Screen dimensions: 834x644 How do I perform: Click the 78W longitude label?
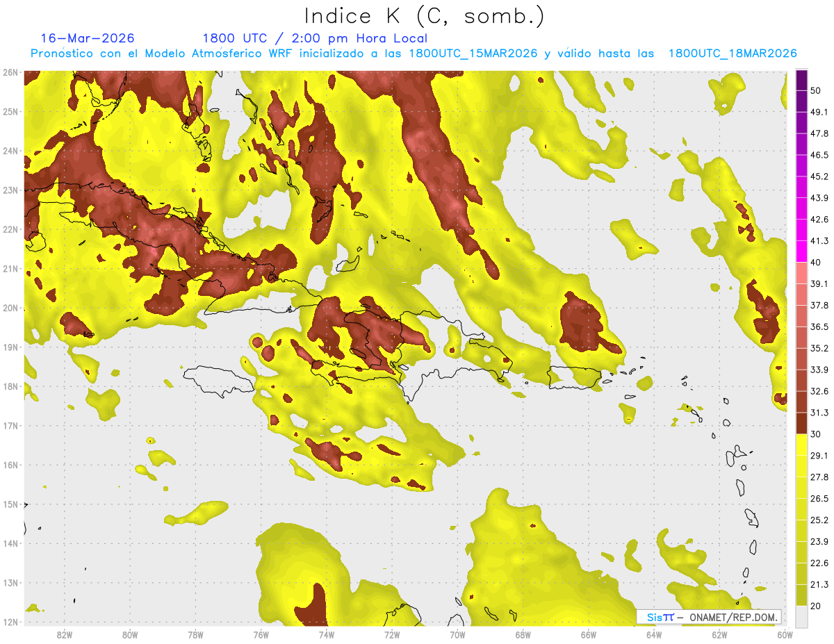coord(195,634)
